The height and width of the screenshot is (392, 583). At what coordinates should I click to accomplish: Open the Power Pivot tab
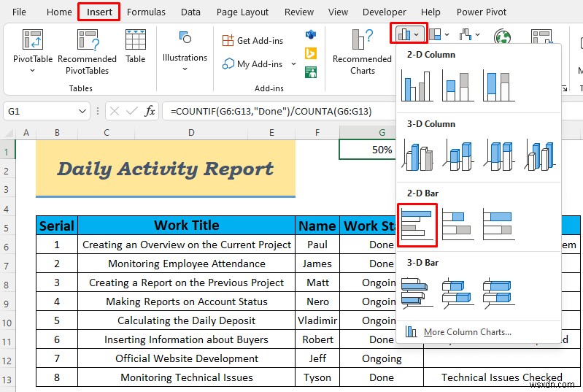coord(482,12)
